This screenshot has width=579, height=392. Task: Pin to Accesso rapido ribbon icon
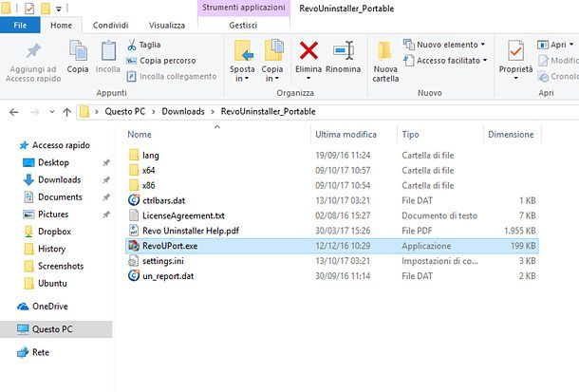(33, 51)
